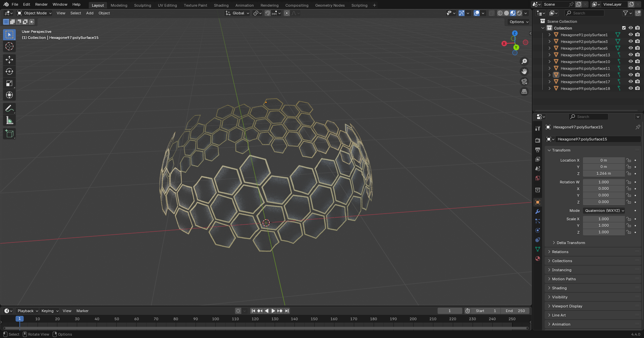
Task: Open the Quaternion (WXYZ) rotation mode dropdown
Action: pyautogui.click(x=604, y=211)
